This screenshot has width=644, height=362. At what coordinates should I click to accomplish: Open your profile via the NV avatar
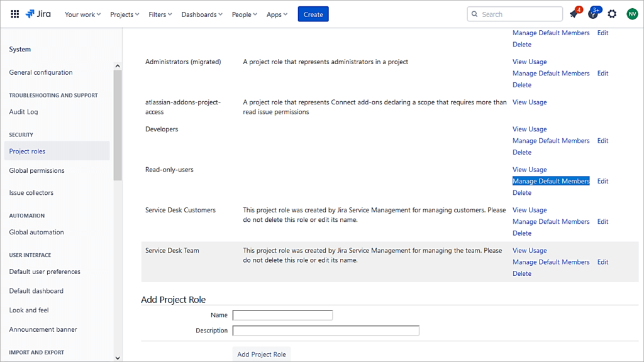(631, 13)
